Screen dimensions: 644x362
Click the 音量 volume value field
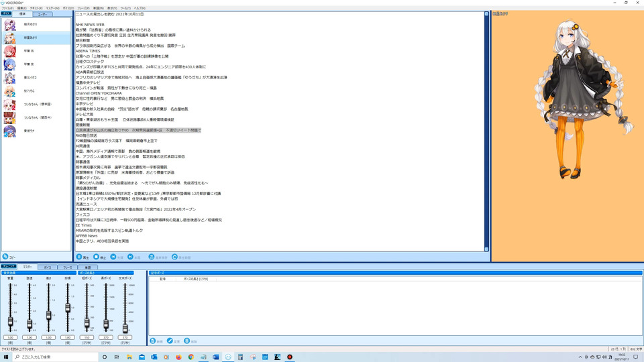point(10,337)
